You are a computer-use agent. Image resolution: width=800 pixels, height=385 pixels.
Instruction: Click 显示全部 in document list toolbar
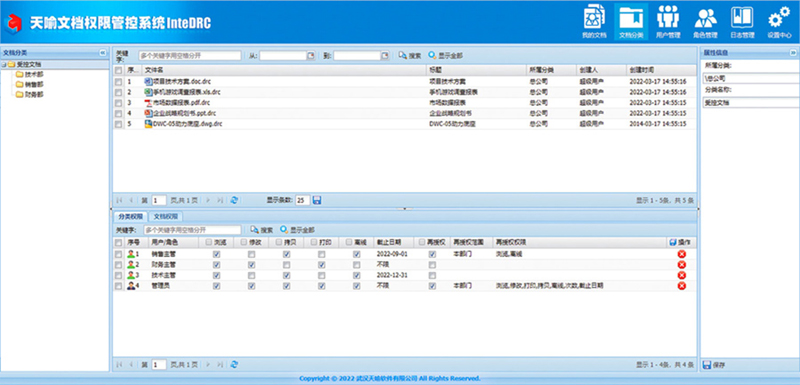[446, 56]
